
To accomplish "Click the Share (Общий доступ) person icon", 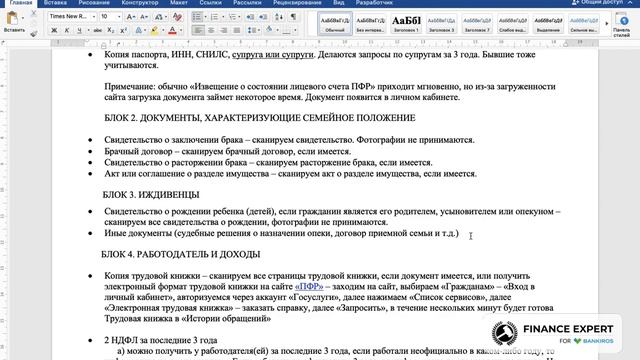I will click(576, 2).
